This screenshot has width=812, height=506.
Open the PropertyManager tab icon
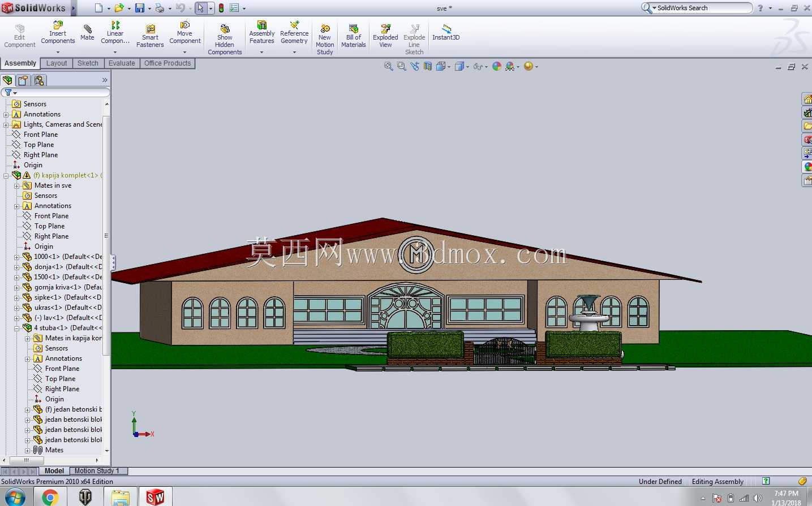coord(23,80)
